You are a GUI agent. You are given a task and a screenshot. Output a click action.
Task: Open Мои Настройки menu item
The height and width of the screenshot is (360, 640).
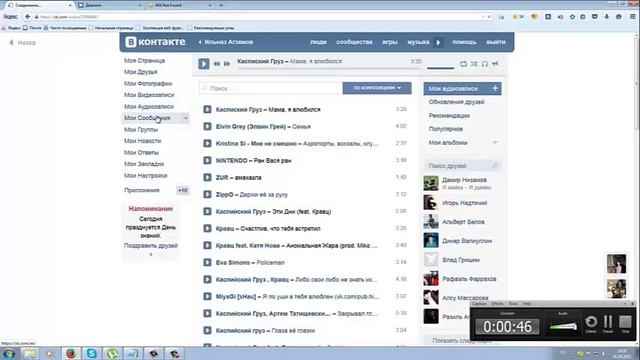click(x=145, y=176)
